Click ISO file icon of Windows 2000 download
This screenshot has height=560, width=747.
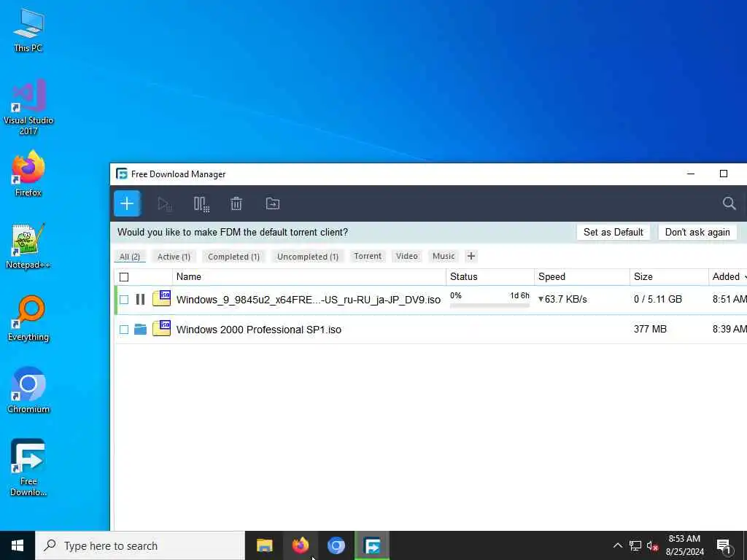(x=161, y=328)
